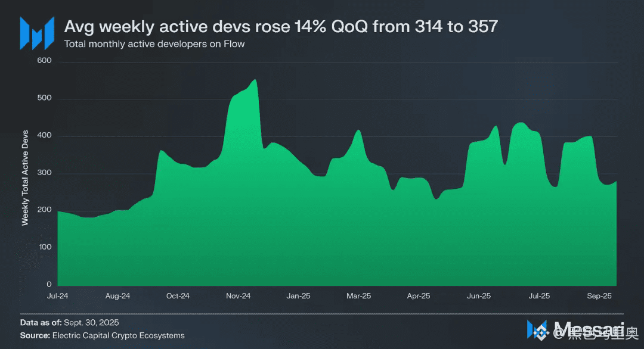Select the Oct-24 x-axis label

coord(178,295)
